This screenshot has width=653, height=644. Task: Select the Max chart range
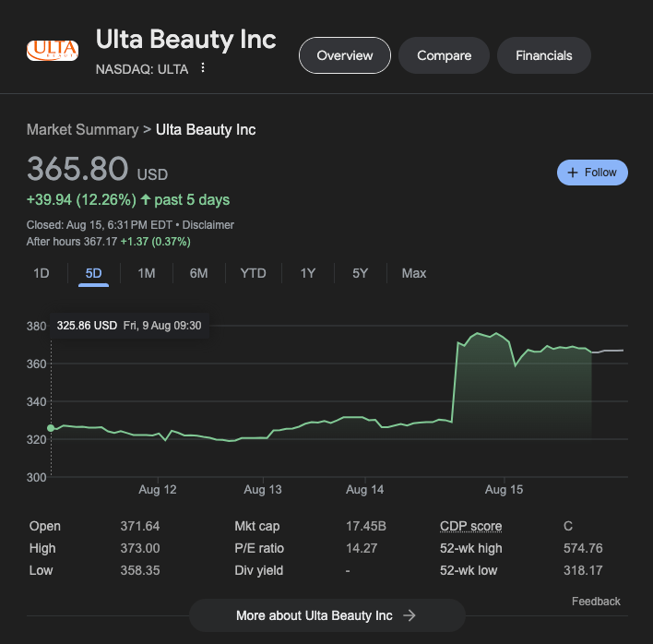click(414, 273)
